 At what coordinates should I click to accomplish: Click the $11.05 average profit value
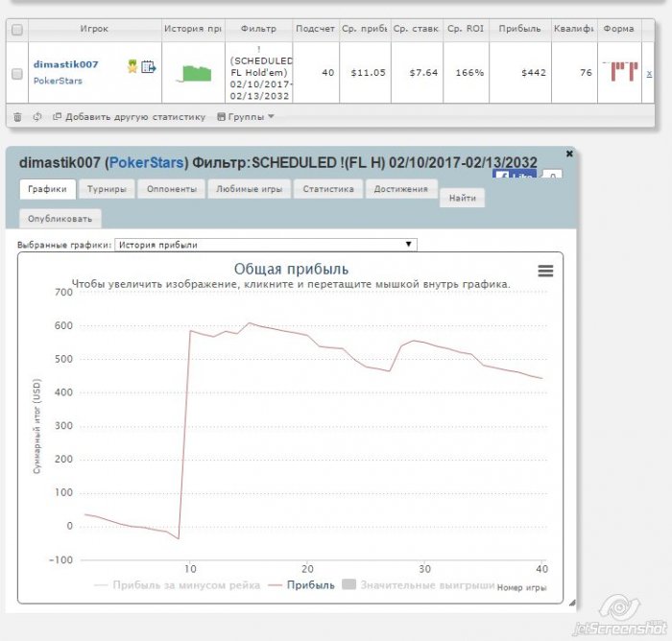pos(368,73)
